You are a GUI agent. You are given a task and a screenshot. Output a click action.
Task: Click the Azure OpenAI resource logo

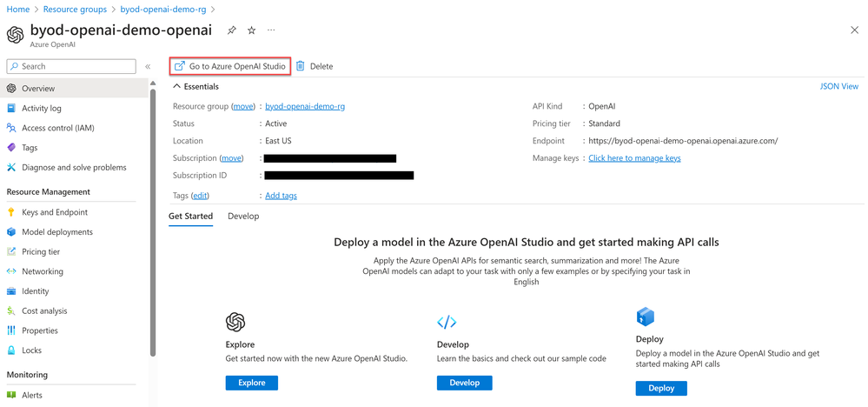tap(16, 35)
